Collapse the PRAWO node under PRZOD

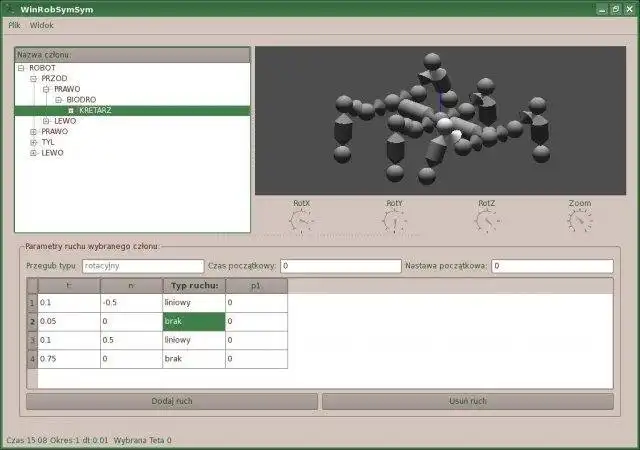46,89
